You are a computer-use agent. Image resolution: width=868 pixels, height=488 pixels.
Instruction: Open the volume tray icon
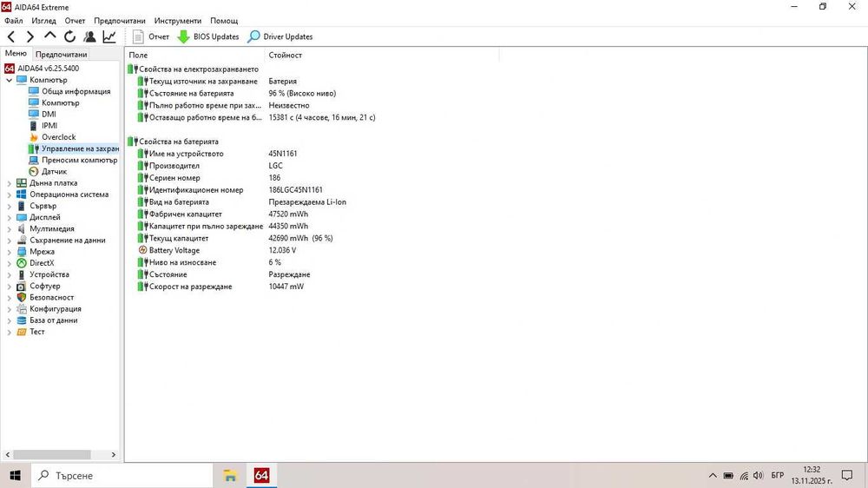(759, 475)
